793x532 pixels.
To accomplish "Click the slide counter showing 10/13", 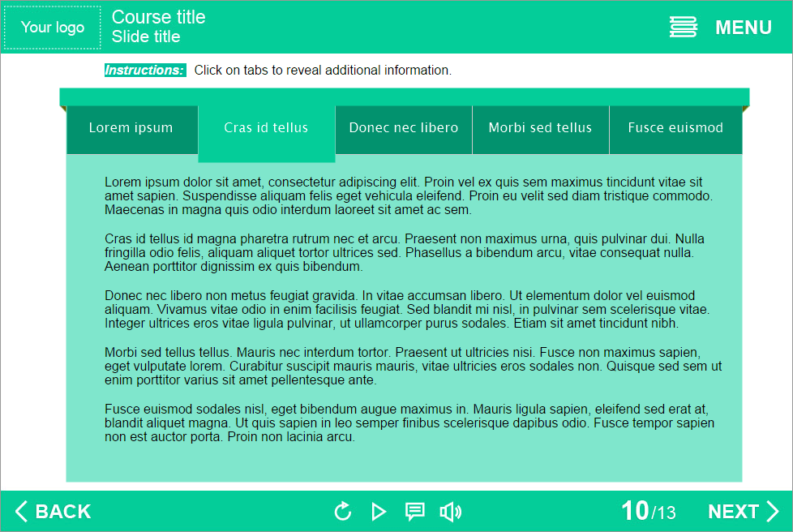I will point(648,511).
